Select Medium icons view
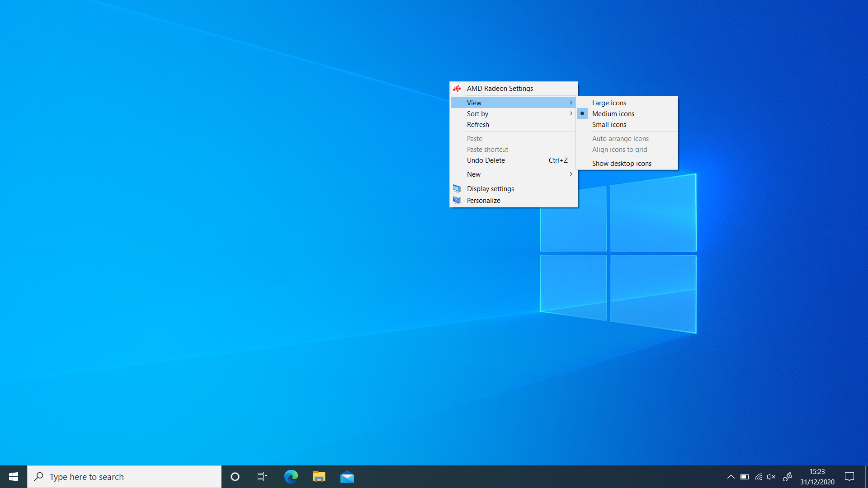 click(627, 113)
